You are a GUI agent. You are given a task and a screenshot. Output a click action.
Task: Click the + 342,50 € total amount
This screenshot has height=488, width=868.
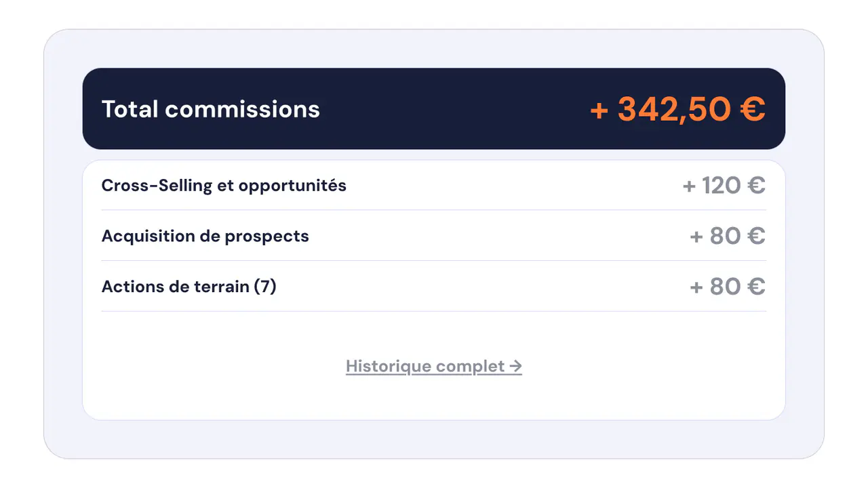point(678,109)
